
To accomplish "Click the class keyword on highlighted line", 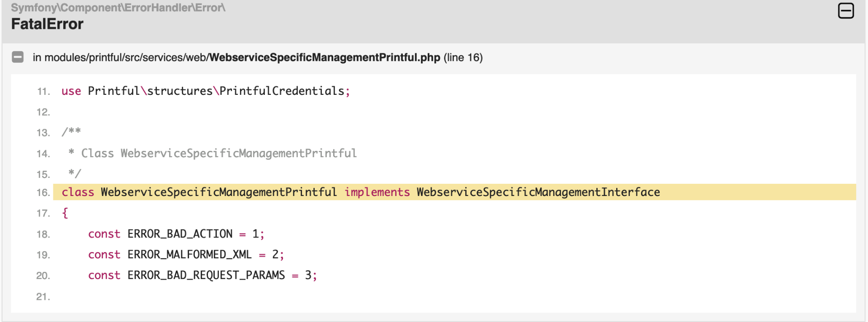I will [78, 192].
